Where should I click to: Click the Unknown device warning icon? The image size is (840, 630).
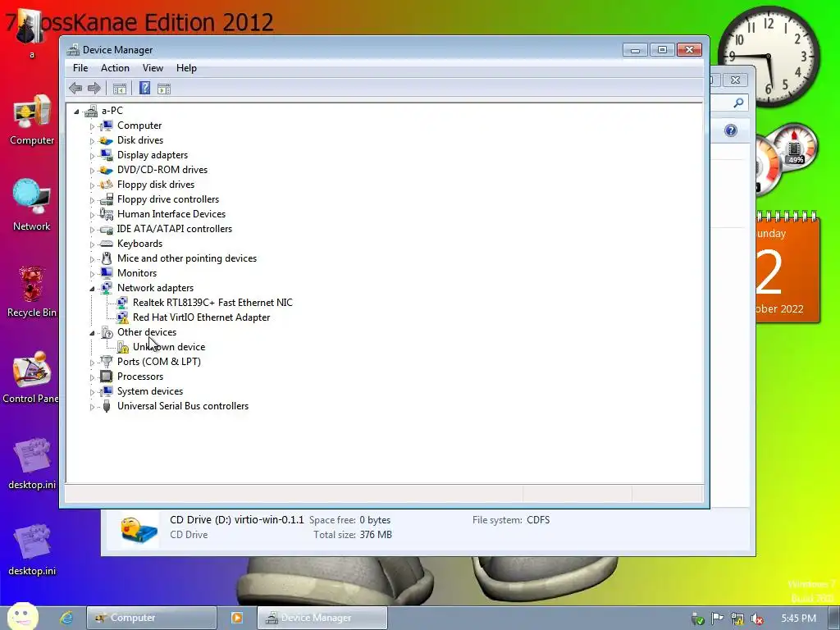(x=123, y=347)
